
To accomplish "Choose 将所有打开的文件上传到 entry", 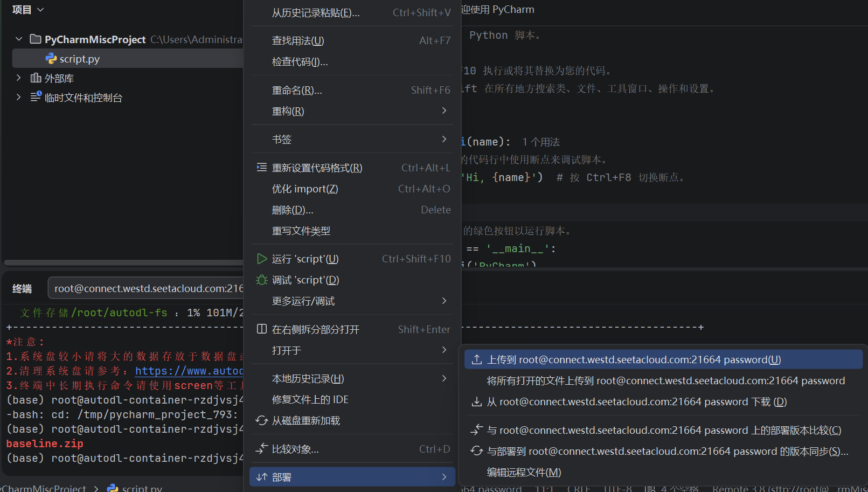I will 663,380.
